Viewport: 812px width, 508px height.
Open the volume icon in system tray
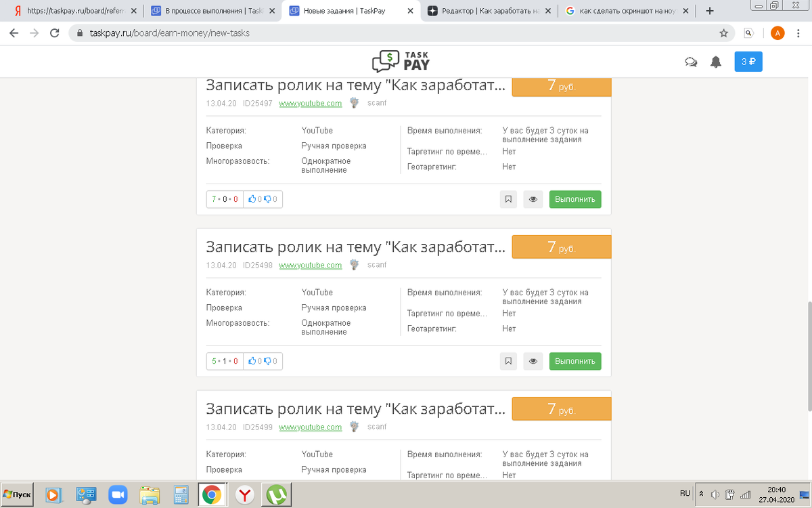coord(715,494)
